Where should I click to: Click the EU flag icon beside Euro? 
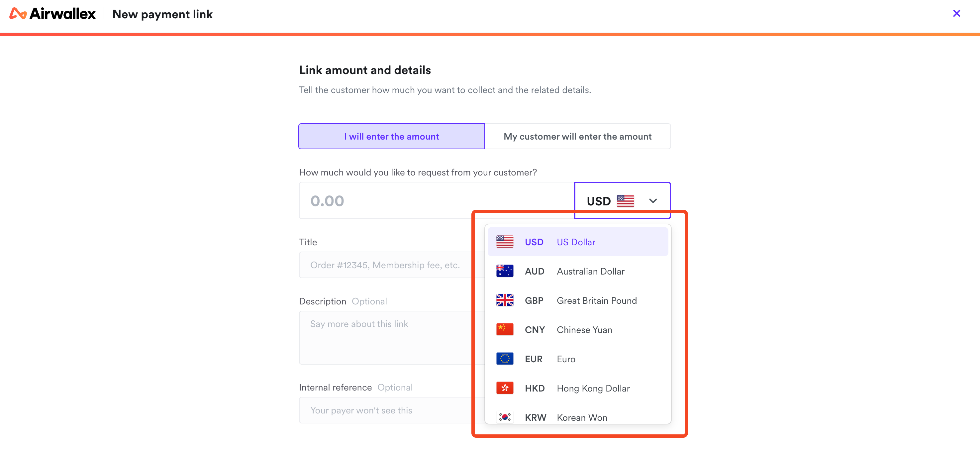(x=505, y=359)
